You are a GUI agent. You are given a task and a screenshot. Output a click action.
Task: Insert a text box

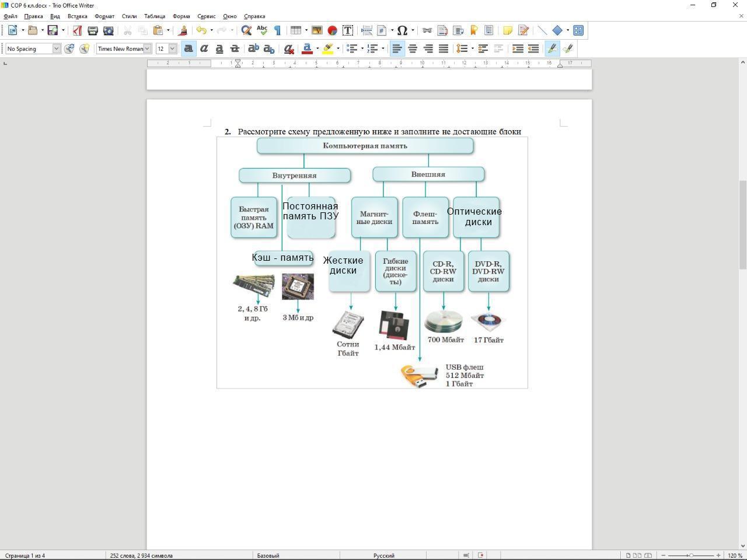(348, 30)
